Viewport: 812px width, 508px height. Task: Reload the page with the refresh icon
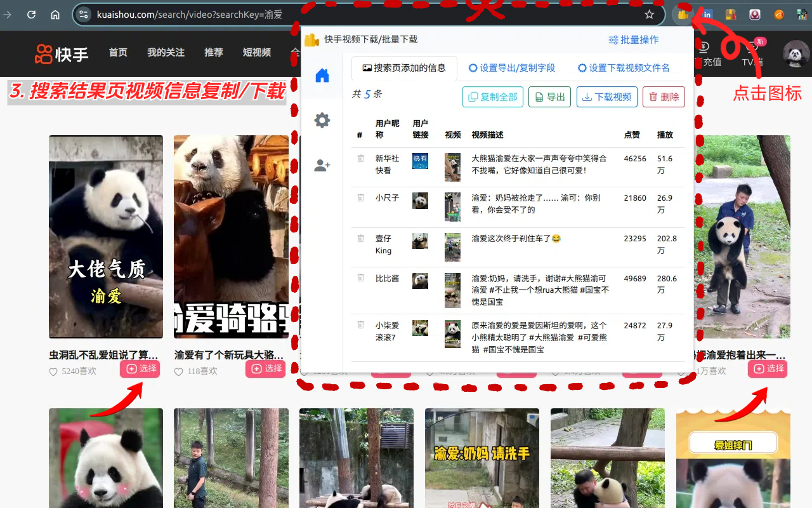tap(31, 14)
